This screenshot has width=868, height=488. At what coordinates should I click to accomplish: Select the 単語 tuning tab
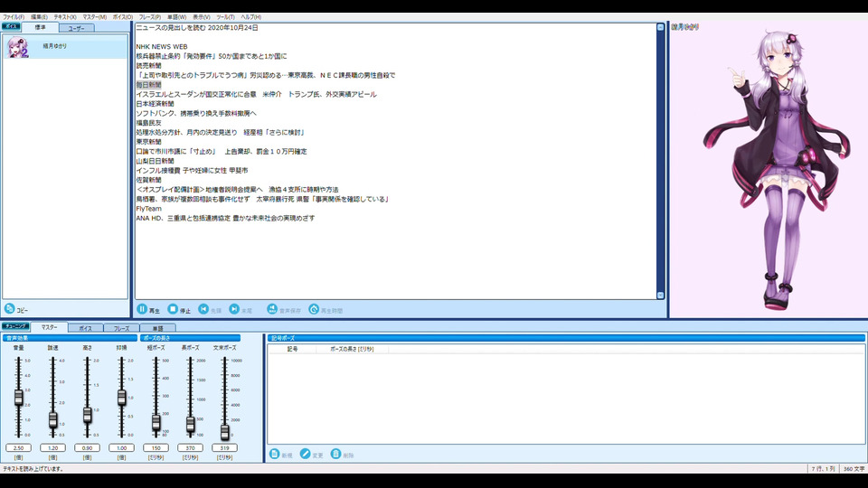tap(157, 328)
